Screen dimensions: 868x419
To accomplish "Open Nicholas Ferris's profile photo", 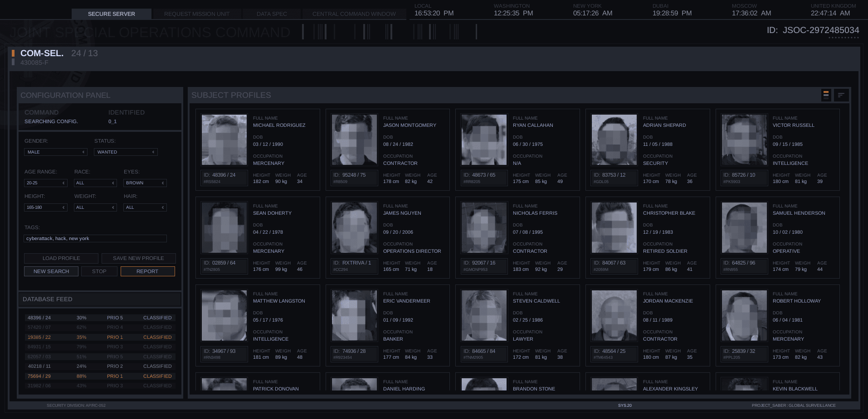I will tap(484, 227).
